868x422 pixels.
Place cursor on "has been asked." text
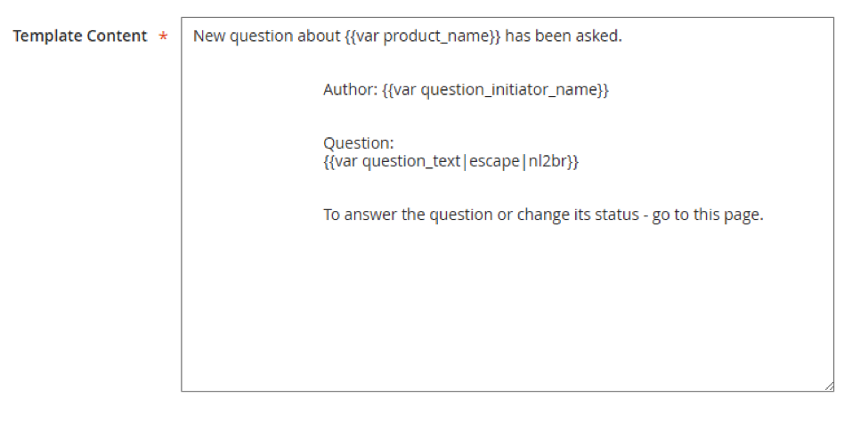coord(564,37)
